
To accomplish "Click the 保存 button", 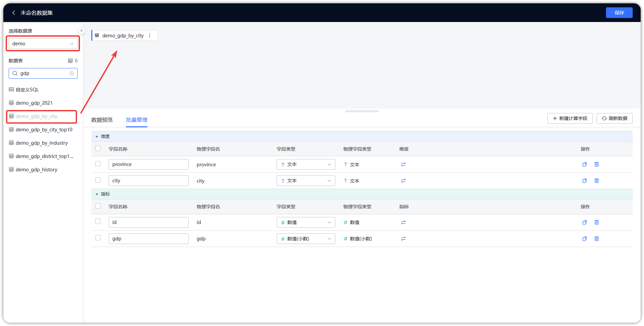I will click(619, 13).
